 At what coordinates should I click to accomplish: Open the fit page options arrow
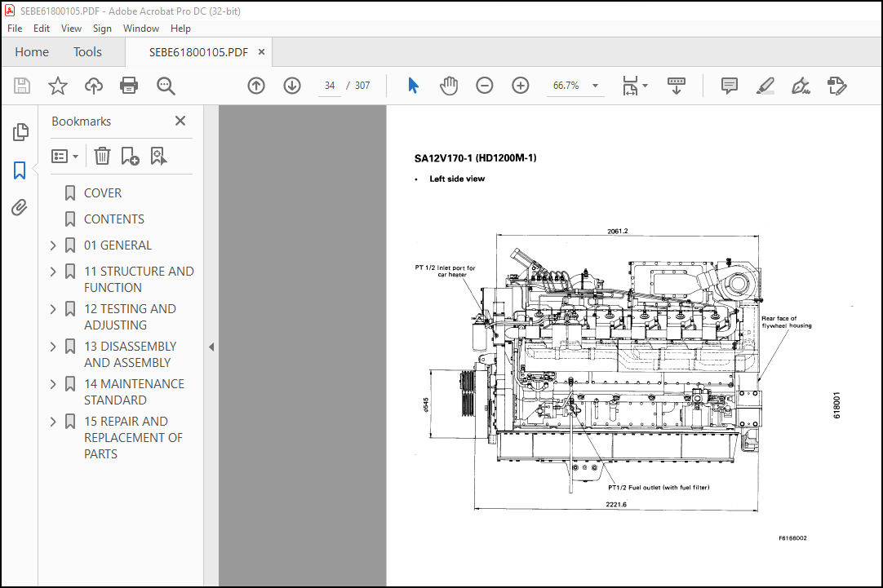pyautogui.click(x=646, y=86)
